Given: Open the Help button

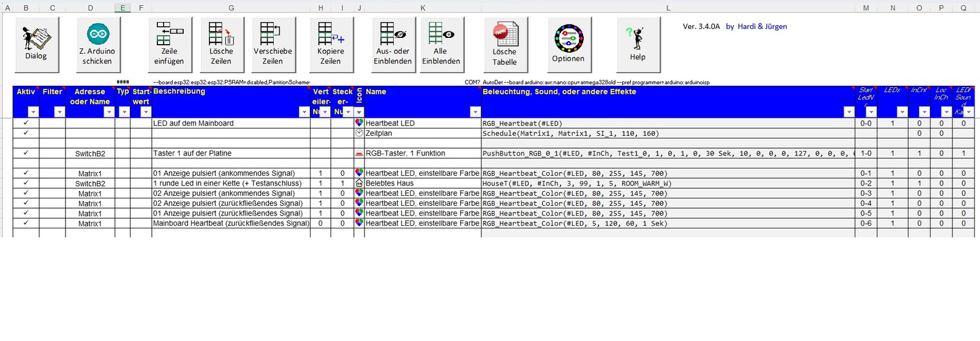Looking at the screenshot, I should (x=638, y=44).
